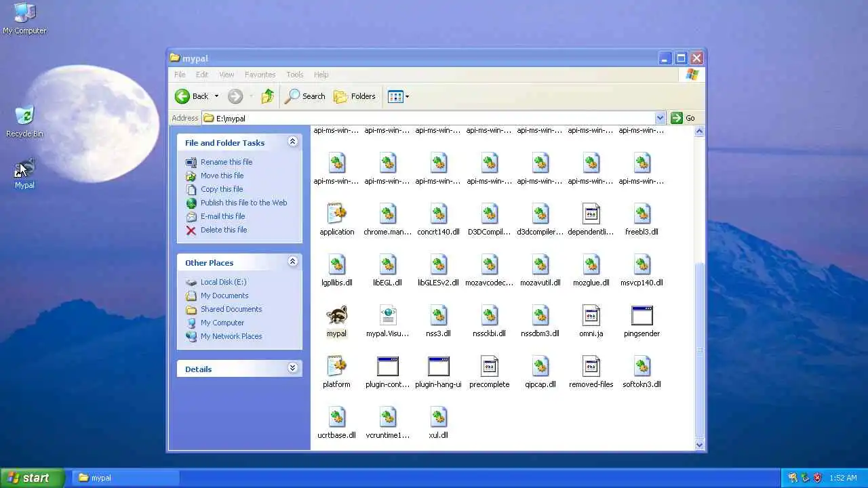Viewport: 868px width, 488px height.
Task: Toggle the Folders pane button
Action: [355, 96]
